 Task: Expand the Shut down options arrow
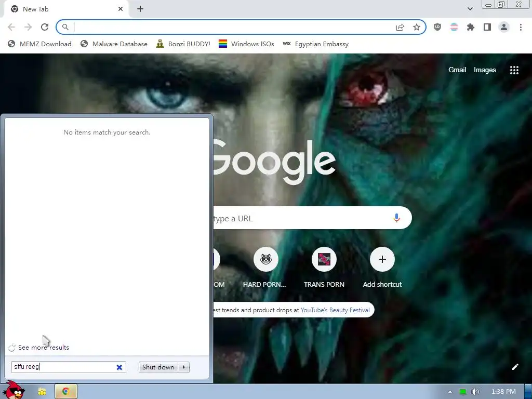click(x=184, y=367)
